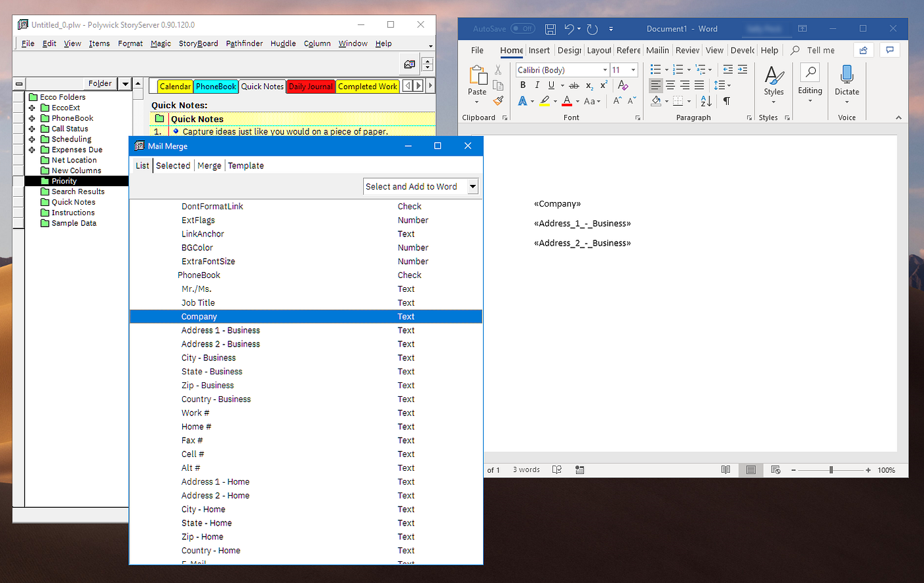Switch to Web Layout view in status bar
This screenshot has height=583, width=924.
[x=775, y=470]
